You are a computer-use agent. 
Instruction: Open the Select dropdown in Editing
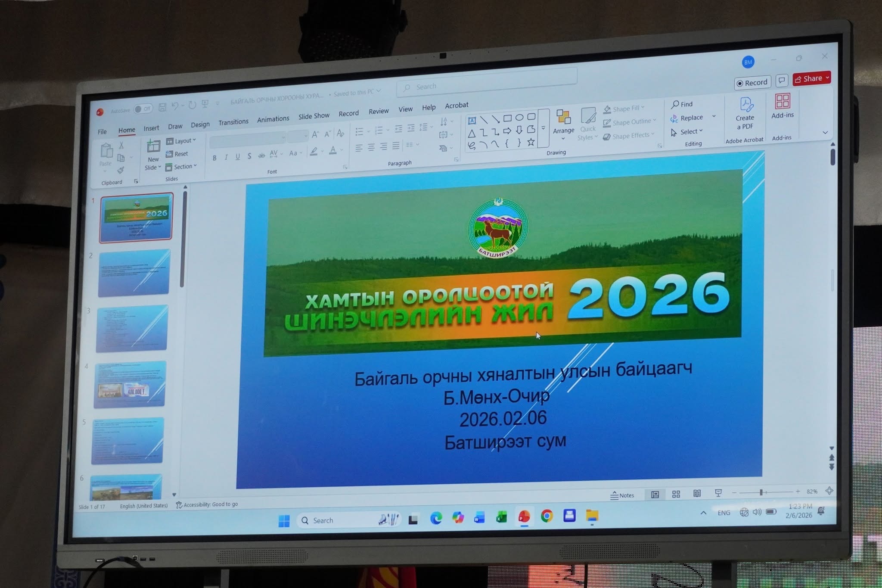pyautogui.click(x=687, y=132)
